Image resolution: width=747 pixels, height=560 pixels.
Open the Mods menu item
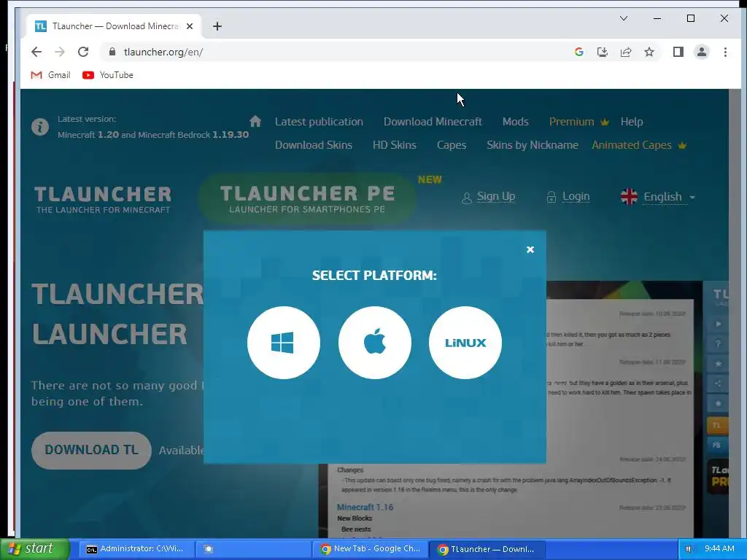[516, 122]
